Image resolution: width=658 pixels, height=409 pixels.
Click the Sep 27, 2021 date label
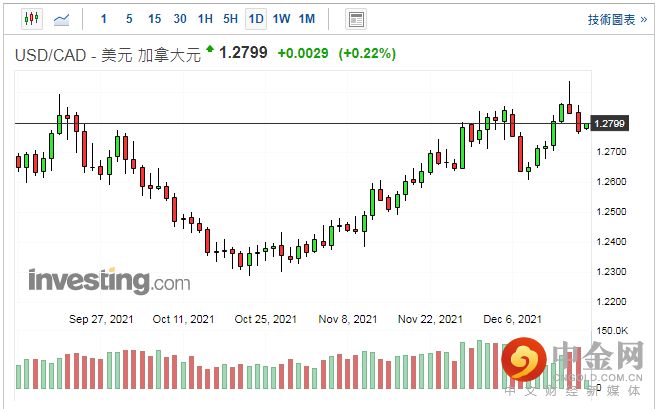coord(101,319)
